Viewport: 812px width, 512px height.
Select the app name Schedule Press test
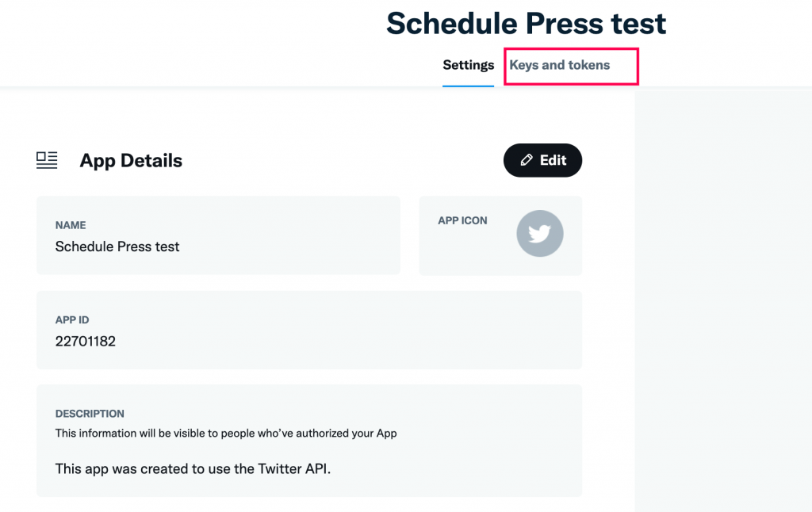pos(117,246)
